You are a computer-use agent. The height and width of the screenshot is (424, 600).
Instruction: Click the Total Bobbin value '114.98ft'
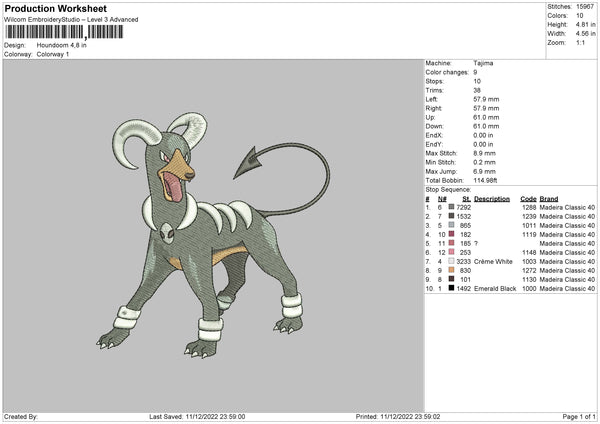(x=485, y=180)
